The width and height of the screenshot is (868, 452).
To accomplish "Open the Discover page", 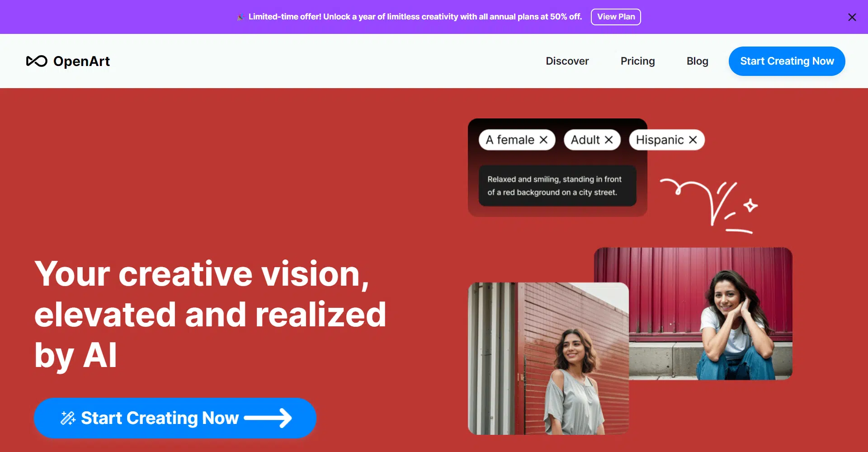I will click(x=567, y=61).
